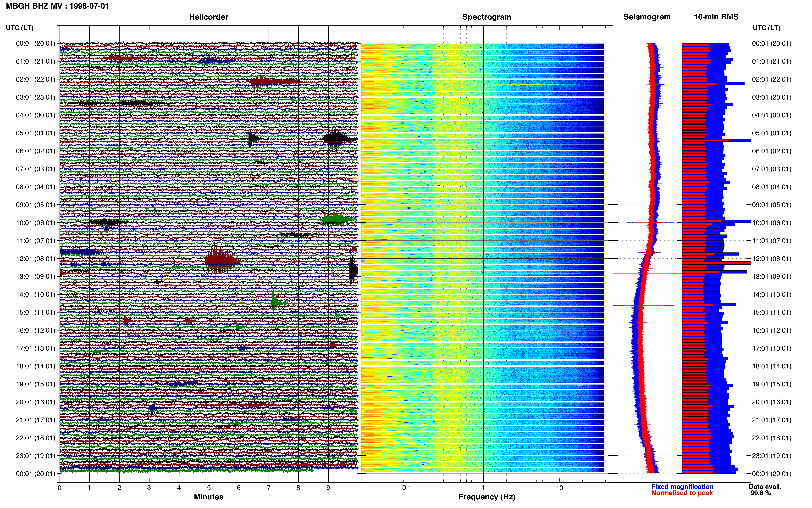
Task: Click the "10-min RMS" panel heading
Action: [716, 17]
